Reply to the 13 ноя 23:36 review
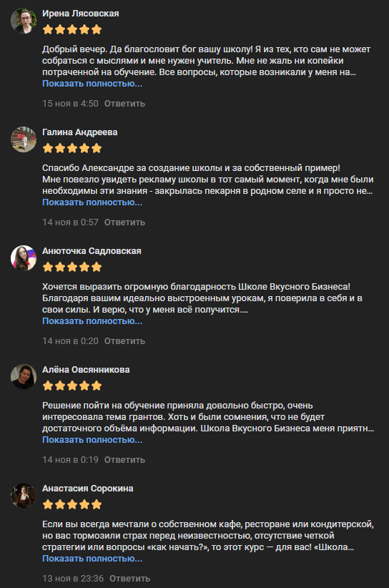The image size is (389, 588). [x=129, y=579]
